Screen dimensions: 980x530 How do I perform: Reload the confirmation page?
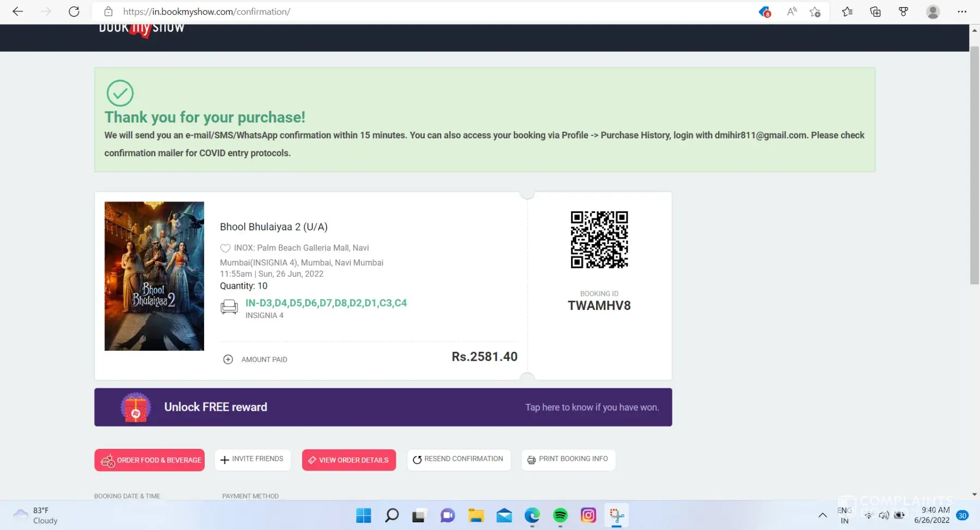tap(74, 11)
